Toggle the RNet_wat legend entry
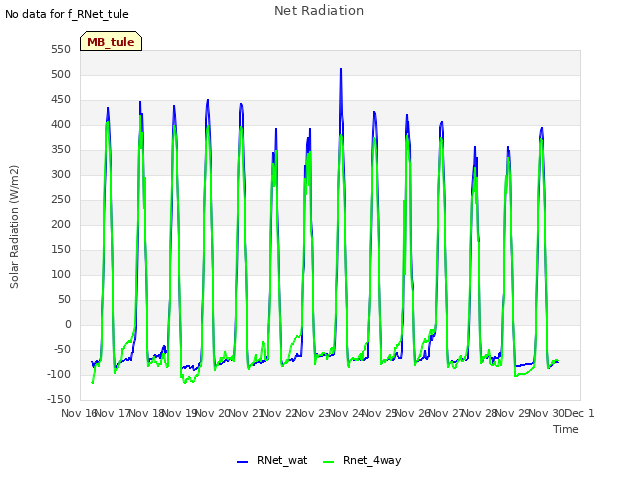640x480 pixels. pos(272,460)
